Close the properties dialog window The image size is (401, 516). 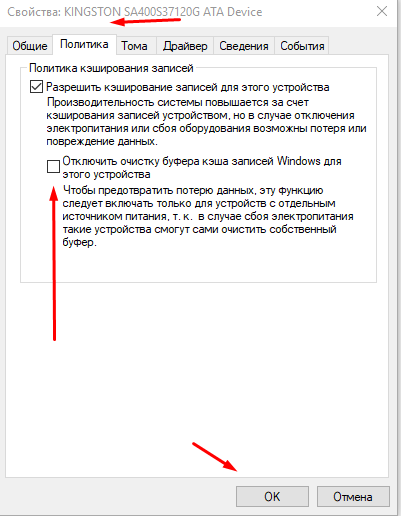[x=382, y=11]
